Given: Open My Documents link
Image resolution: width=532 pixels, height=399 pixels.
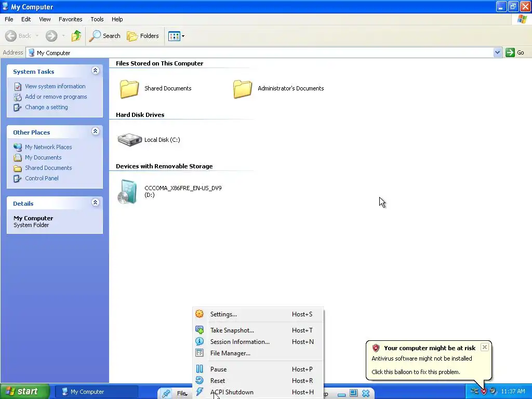Looking at the screenshot, I should [x=43, y=157].
